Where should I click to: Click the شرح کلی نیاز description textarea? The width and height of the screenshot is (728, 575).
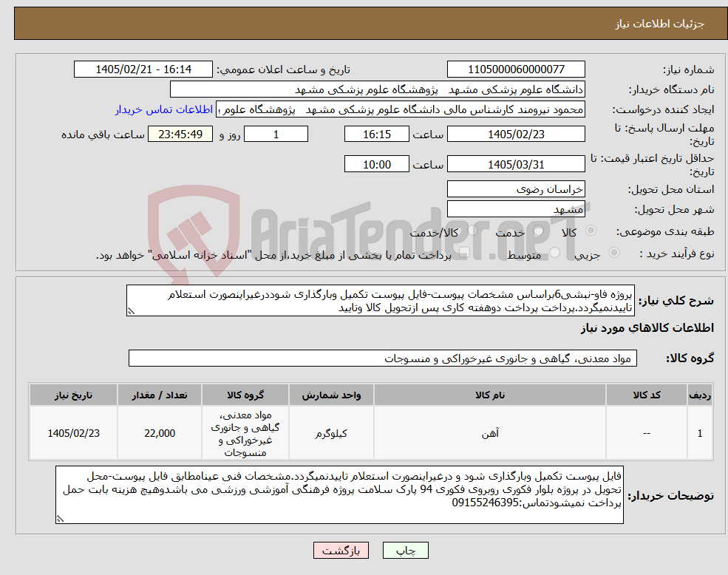click(380, 301)
